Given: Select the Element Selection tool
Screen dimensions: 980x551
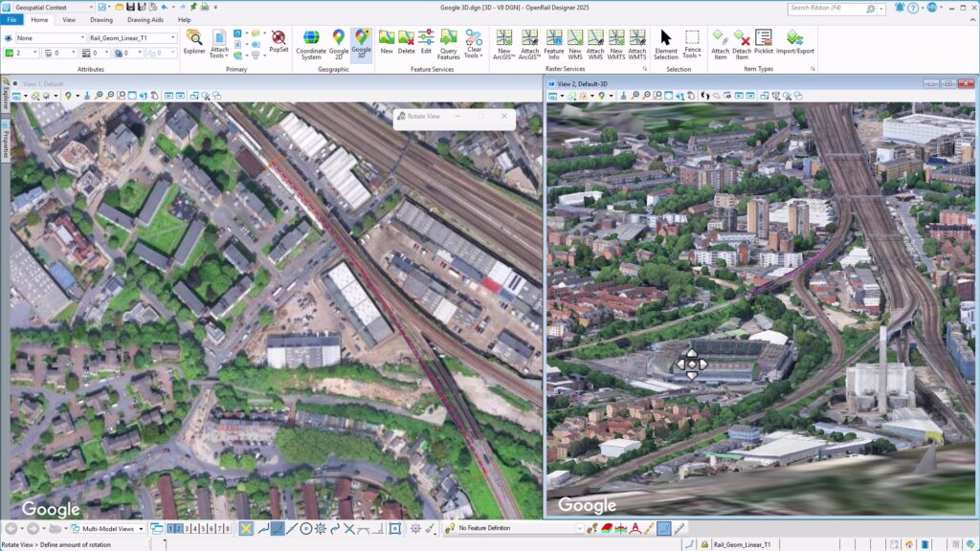Looking at the screenshot, I should tap(666, 44).
